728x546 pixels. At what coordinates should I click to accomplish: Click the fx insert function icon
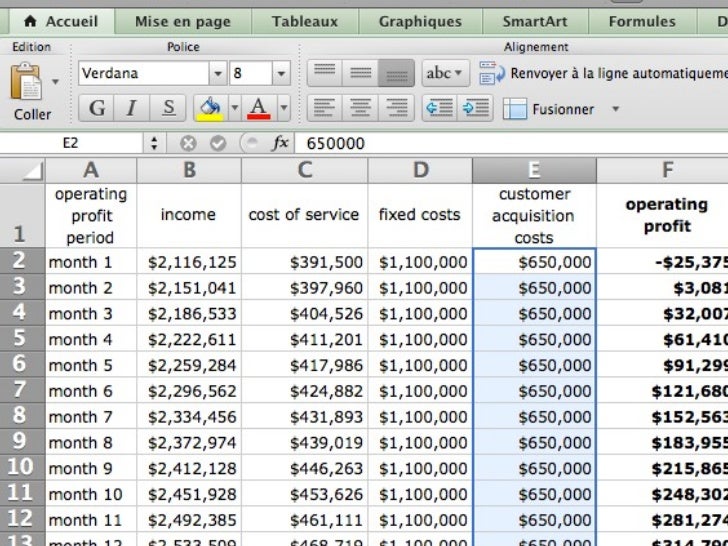[x=280, y=143]
